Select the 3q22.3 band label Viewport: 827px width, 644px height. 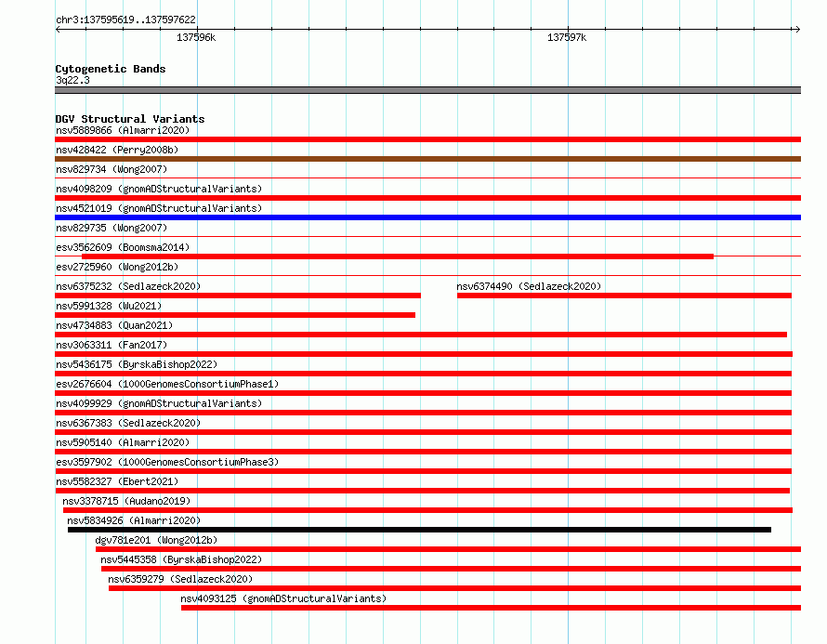tap(72, 80)
